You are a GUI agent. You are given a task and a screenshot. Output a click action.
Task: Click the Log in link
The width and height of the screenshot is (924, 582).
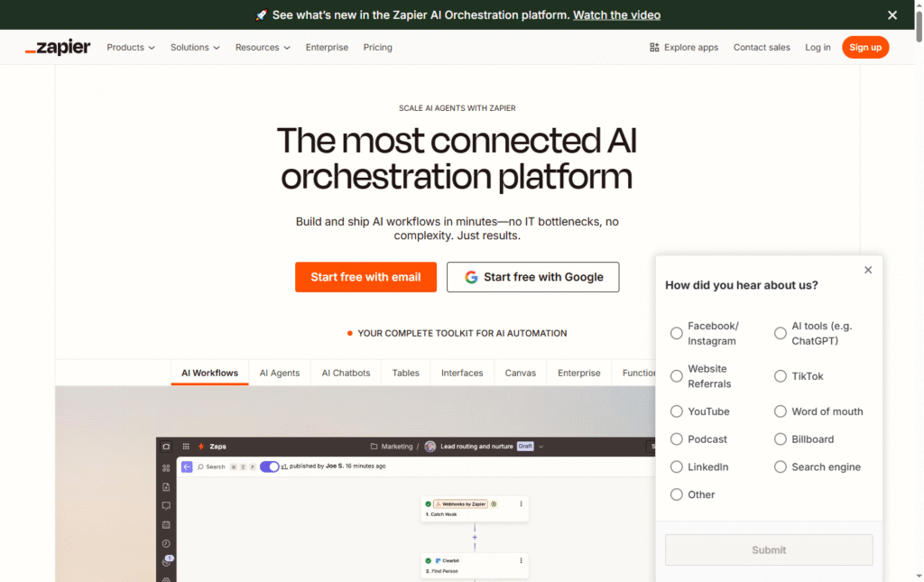tap(818, 47)
